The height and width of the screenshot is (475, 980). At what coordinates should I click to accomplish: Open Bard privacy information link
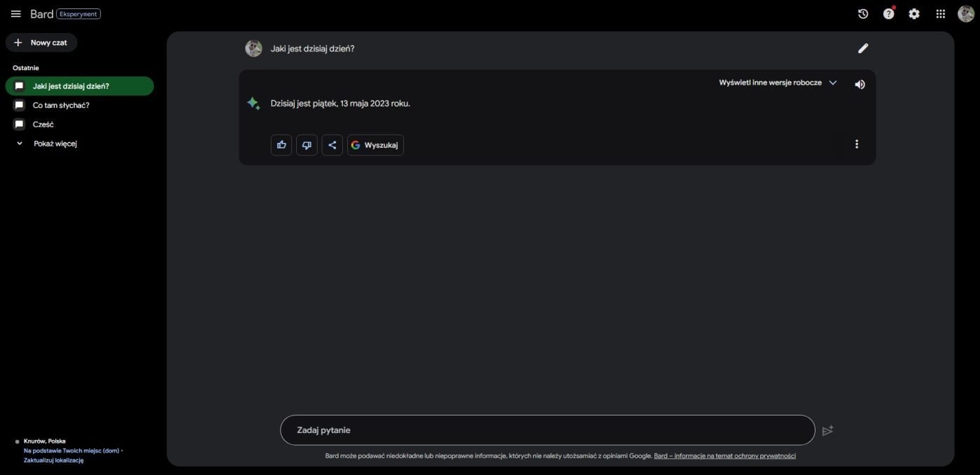point(724,456)
